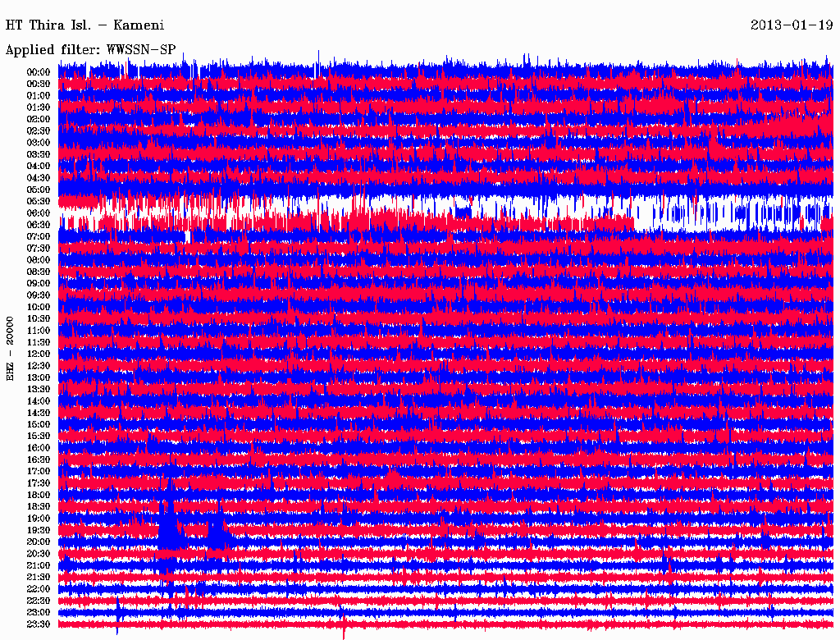
Task: Click the white data gap near 06:00
Action: [722, 216]
